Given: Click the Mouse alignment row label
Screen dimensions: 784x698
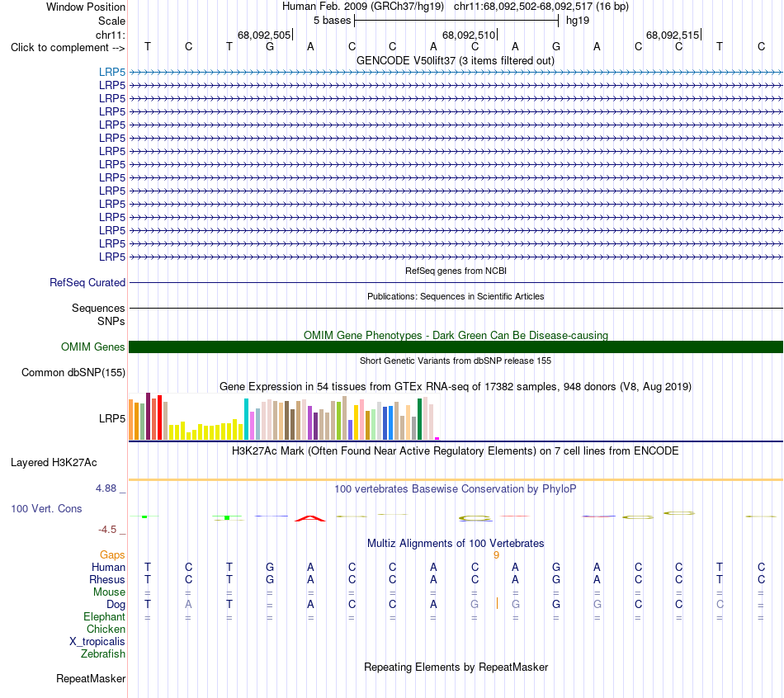Looking at the screenshot, I should click(109, 592).
